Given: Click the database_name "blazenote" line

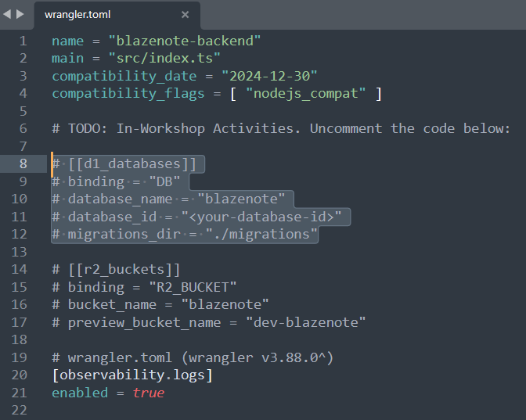Looking at the screenshot, I should tap(168, 199).
